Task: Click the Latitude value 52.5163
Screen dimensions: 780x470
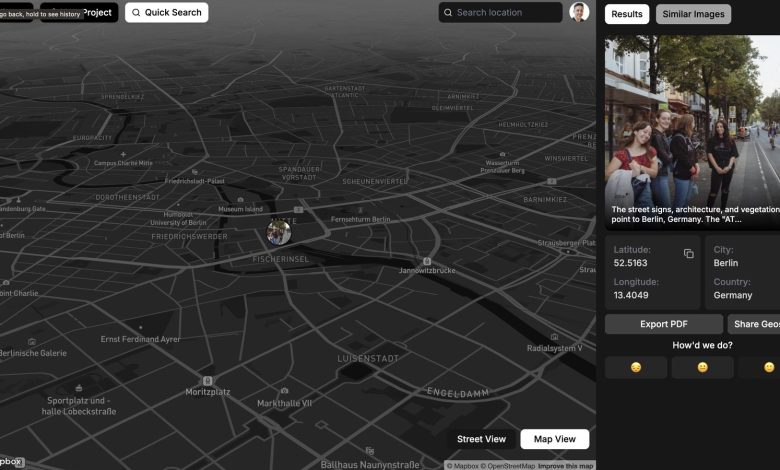Action: (630, 263)
